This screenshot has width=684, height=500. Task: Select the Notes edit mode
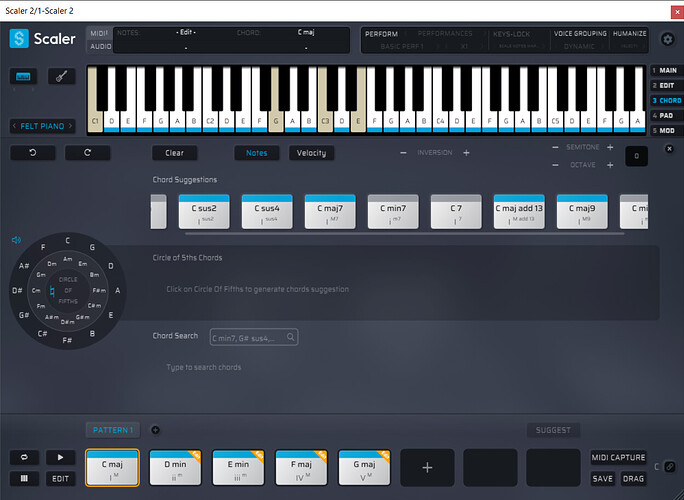tap(256, 153)
